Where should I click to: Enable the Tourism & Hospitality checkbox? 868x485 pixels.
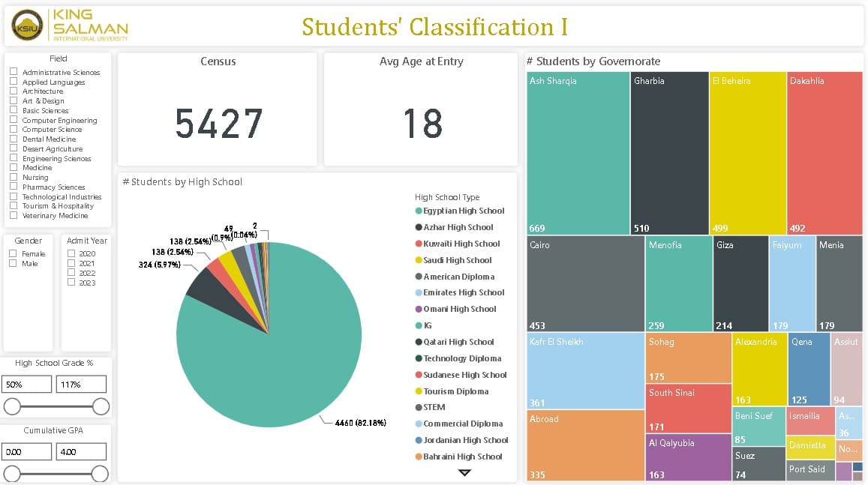14,205
